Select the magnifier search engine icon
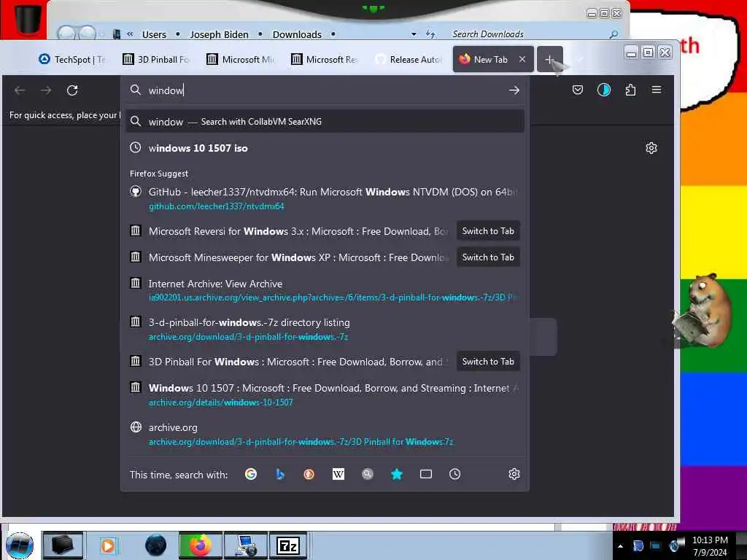The image size is (747, 560). coord(368,474)
